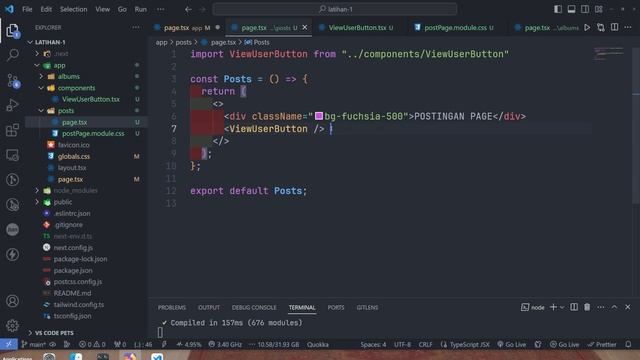Open tailwind.config.ts in the file tree
Viewport: 640px width, 360px height.
[x=79, y=304]
